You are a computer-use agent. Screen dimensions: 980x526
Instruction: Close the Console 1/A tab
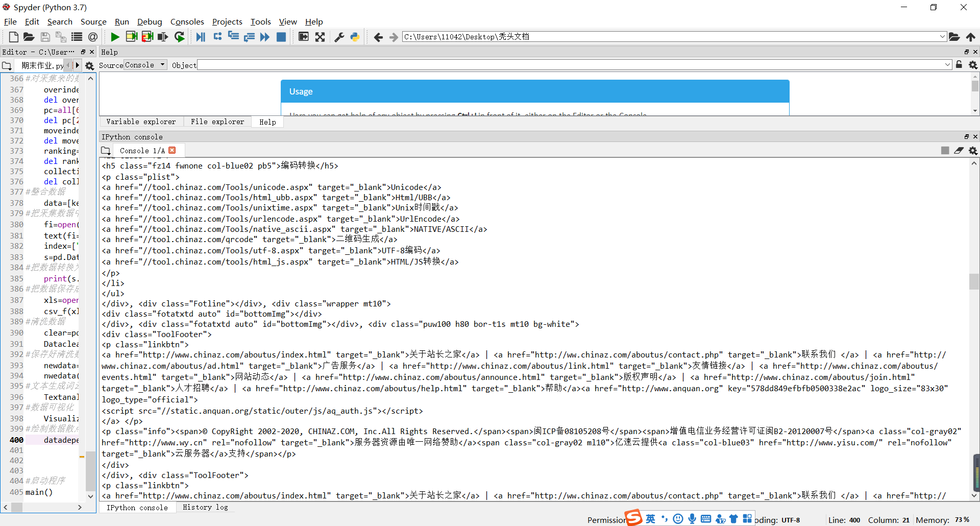[172, 150]
